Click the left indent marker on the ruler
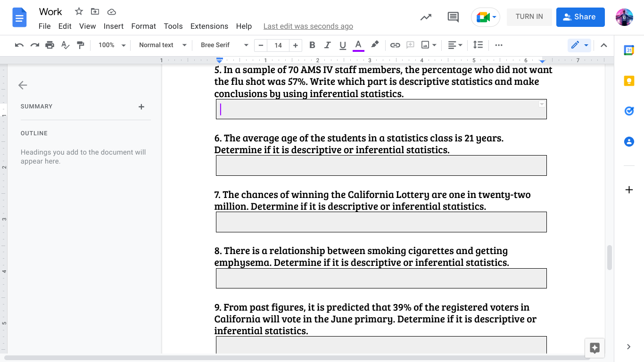 coord(219,62)
